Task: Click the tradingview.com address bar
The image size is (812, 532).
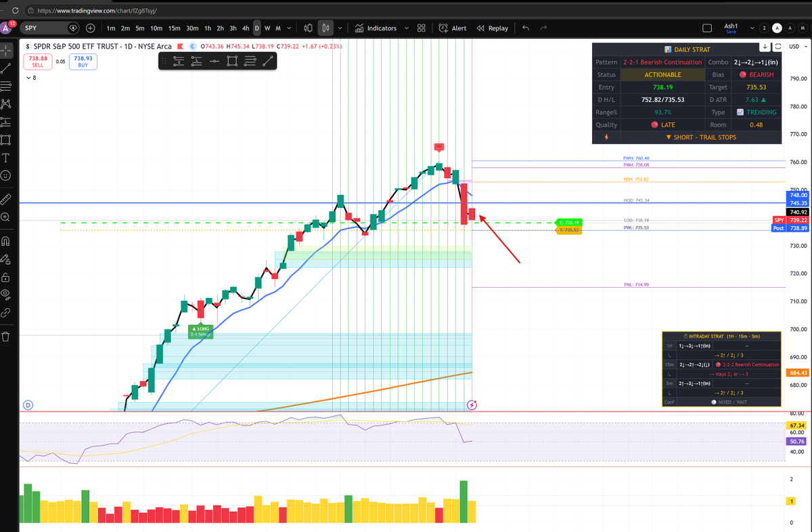Action: (98, 10)
